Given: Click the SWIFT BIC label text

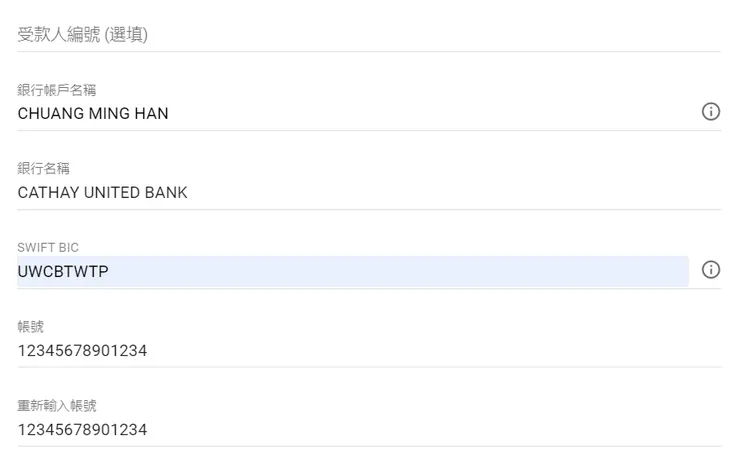Looking at the screenshot, I should pos(48,247).
